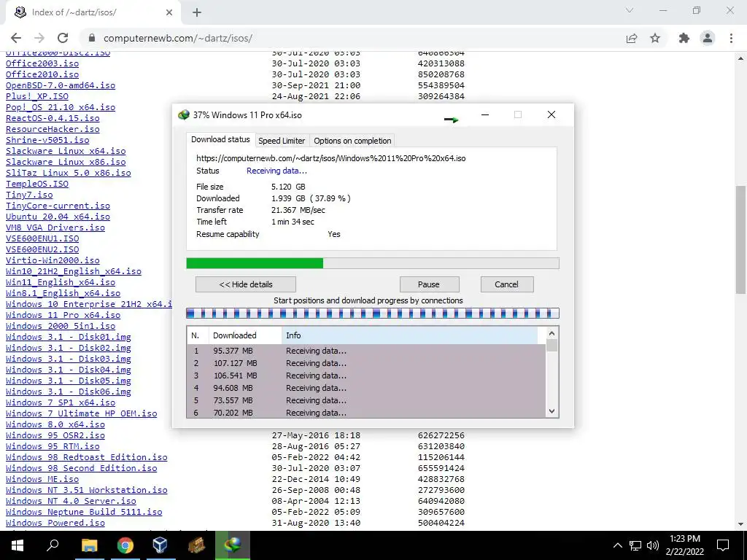Open the VirtualBox cube taskbar icon
Image resolution: width=747 pixels, height=560 pixels.
[x=160, y=545]
